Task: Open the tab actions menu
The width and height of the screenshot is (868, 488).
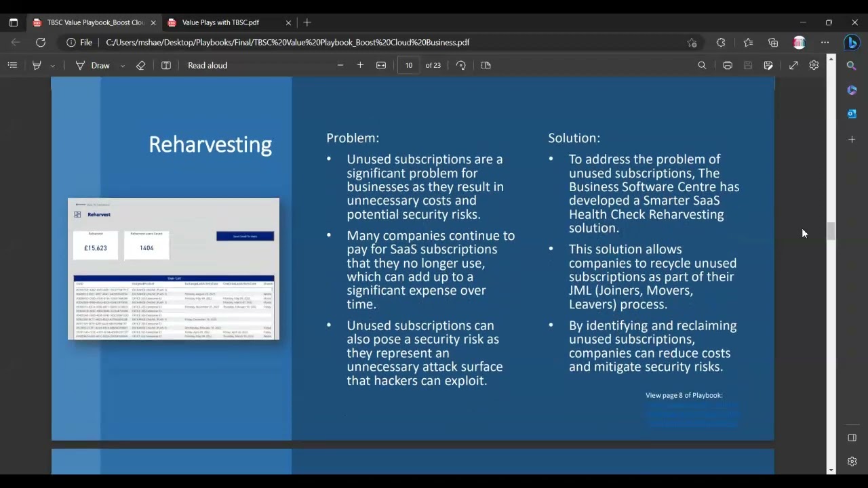Action: 13,22
